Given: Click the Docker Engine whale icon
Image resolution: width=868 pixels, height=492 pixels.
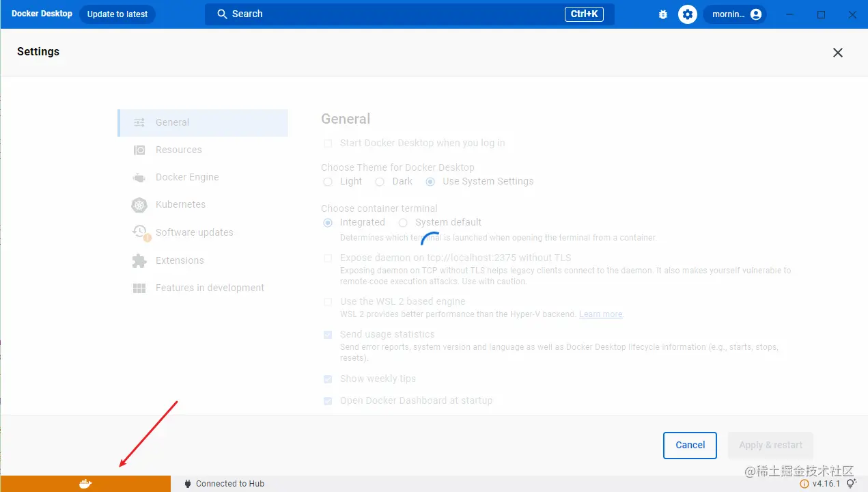Looking at the screenshot, I should tap(139, 178).
